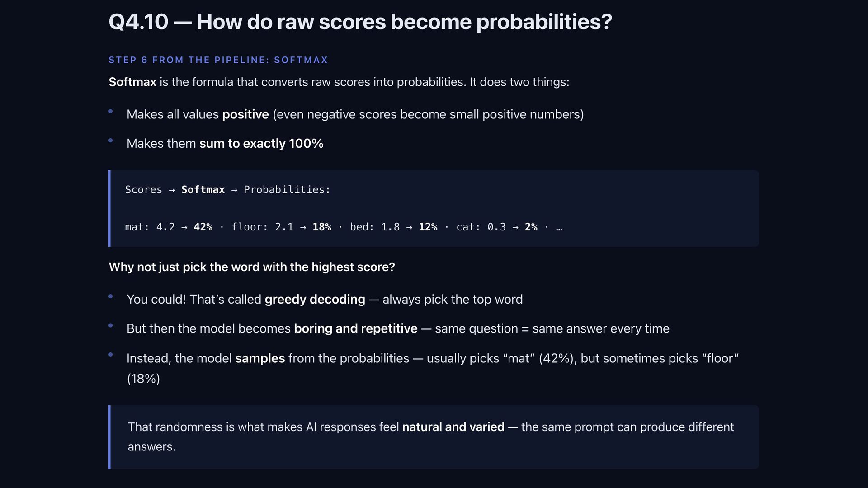Click the 'Step 6 from the pipeline: Softmax' label
Image resolution: width=868 pixels, height=488 pixels.
pos(218,60)
